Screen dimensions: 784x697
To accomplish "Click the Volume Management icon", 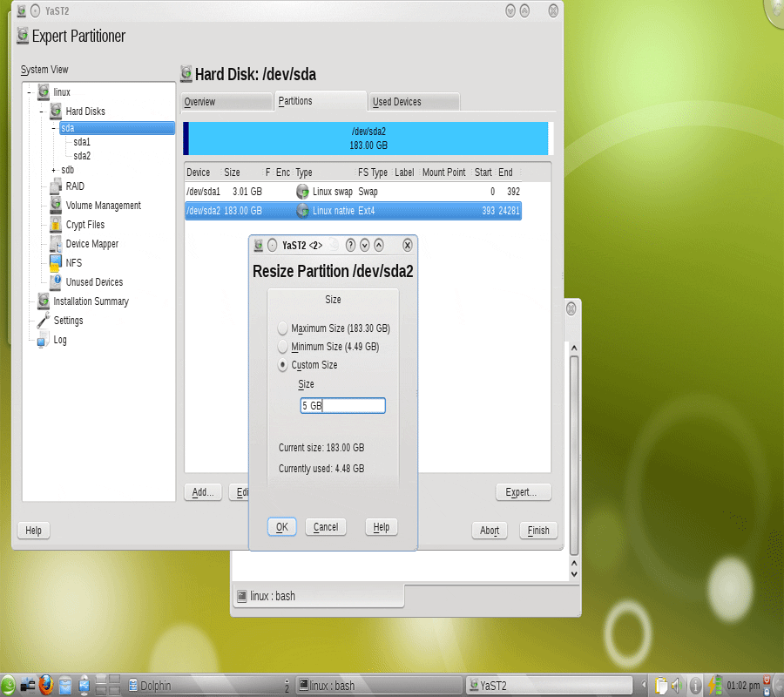I will [56, 205].
